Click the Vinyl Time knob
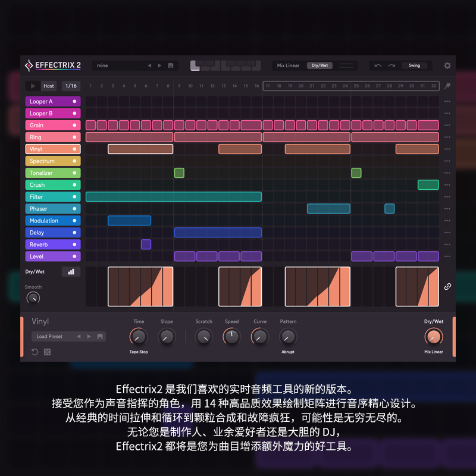476x476 pixels. pos(139,337)
